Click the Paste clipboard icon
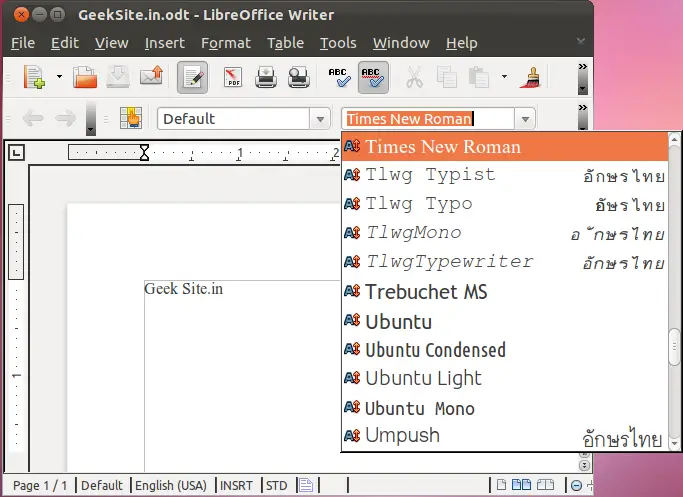 point(479,78)
